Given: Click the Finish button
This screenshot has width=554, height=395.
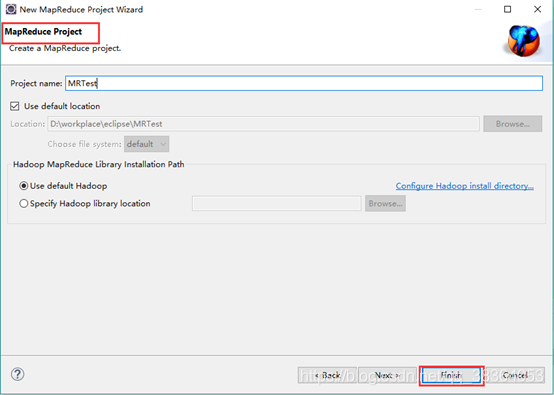Looking at the screenshot, I should (451, 375).
